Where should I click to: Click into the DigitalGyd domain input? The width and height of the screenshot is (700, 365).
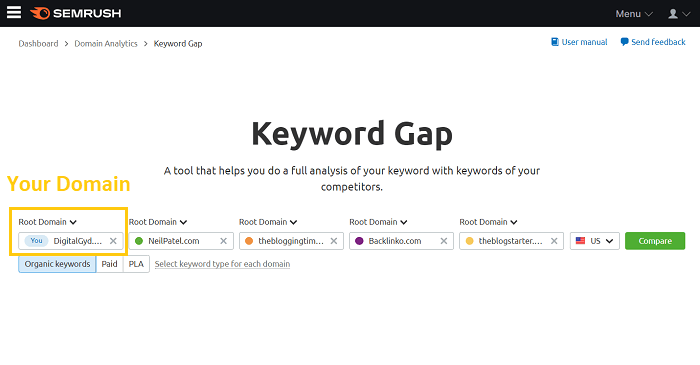[71, 241]
